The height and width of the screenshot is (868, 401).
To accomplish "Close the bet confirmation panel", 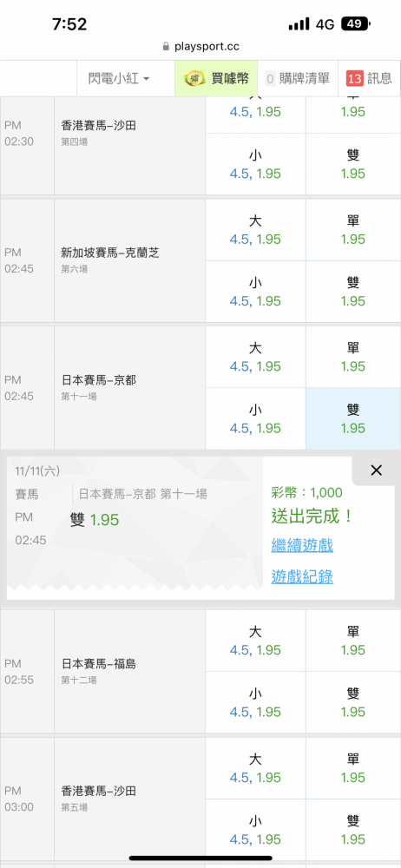I will coord(376,470).
